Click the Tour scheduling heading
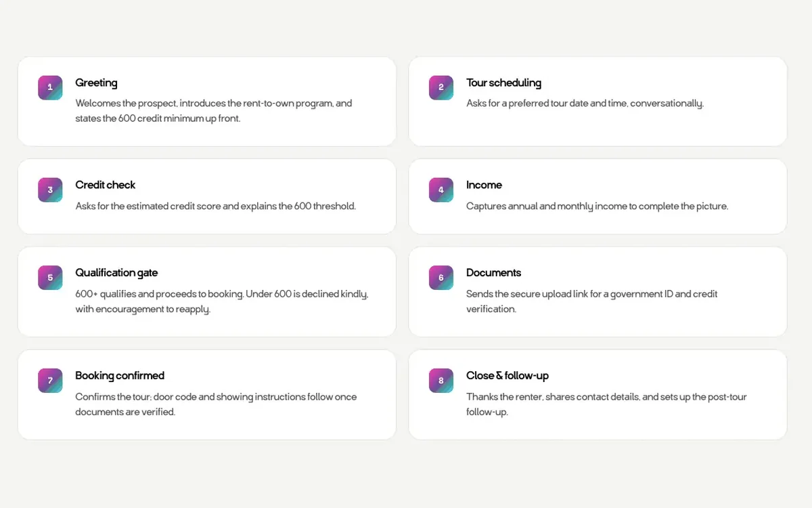 tap(503, 83)
